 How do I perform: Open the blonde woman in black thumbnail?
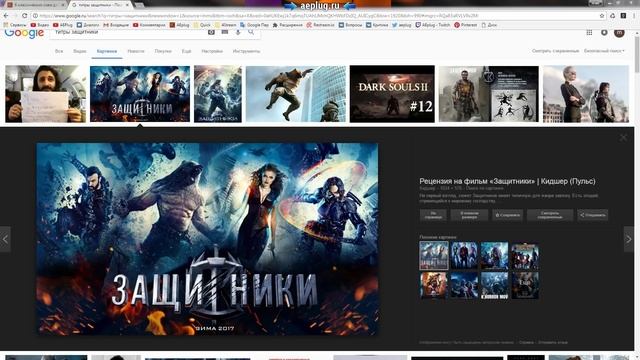pyautogui.click(x=586, y=94)
